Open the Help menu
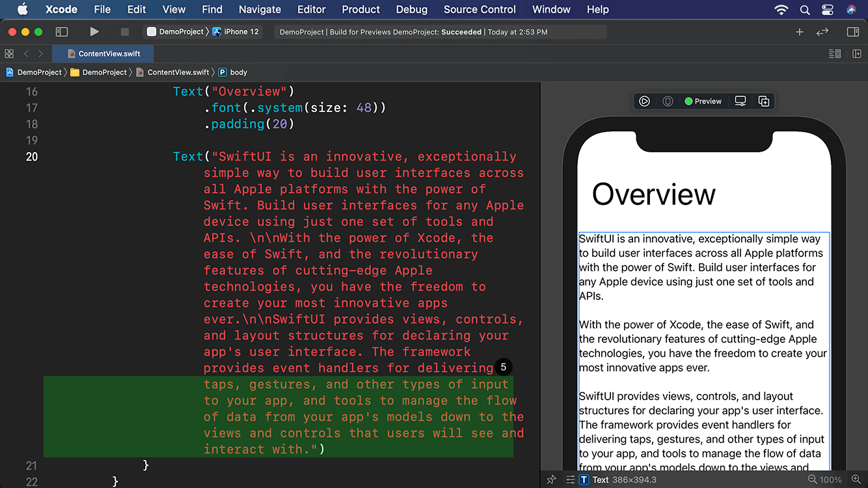Viewport: 868px width, 488px height. (x=597, y=9)
